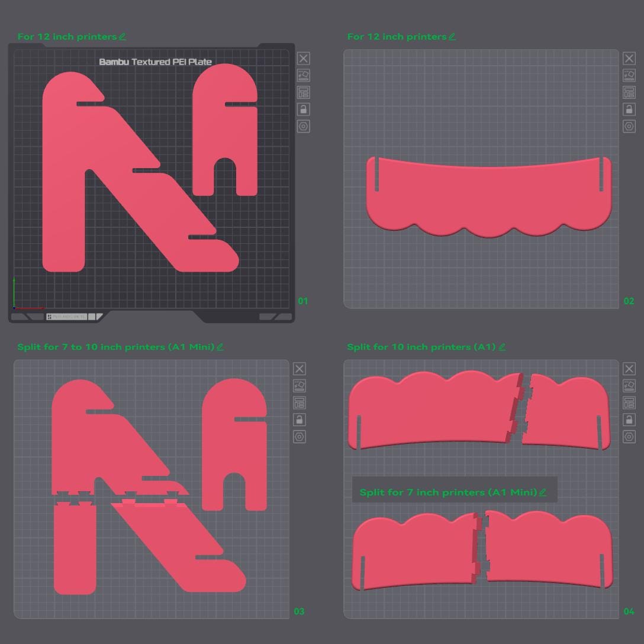Arrange objects on plate 02
The image size is (644, 644).
pyautogui.click(x=629, y=92)
